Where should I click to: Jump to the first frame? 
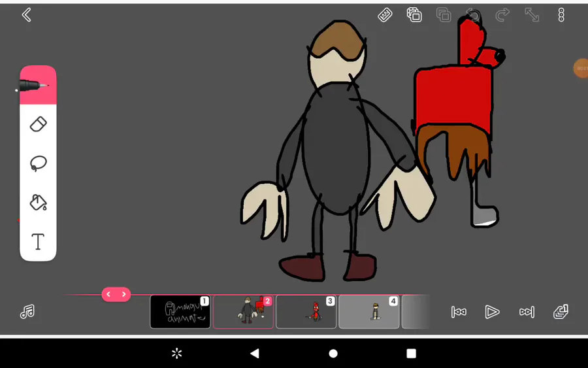pos(459,312)
